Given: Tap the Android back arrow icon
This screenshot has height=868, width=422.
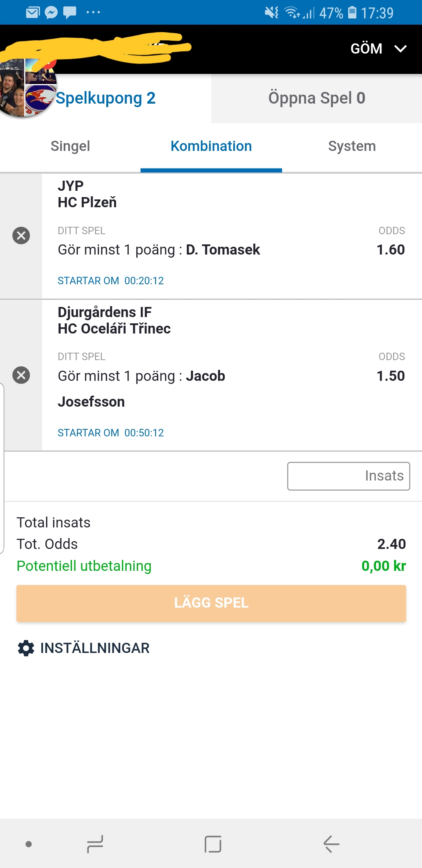Looking at the screenshot, I should pyautogui.click(x=331, y=844).
